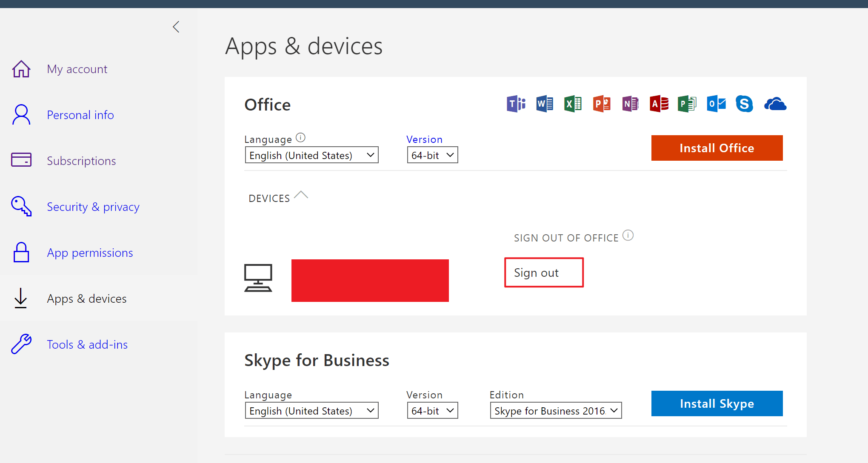Image resolution: width=868 pixels, height=463 pixels.
Task: Click the Microsoft Teams icon
Action: click(516, 104)
